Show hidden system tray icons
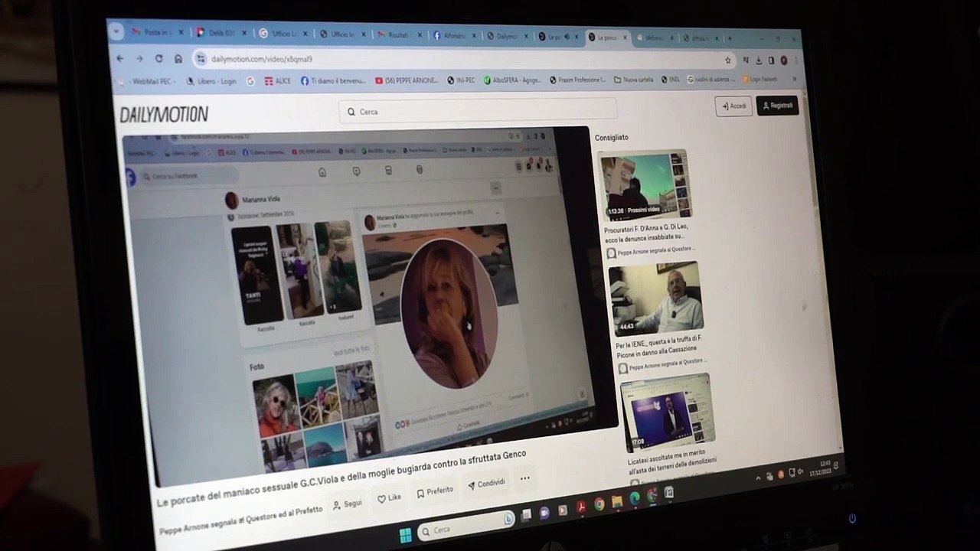980x551 pixels. 759,478
